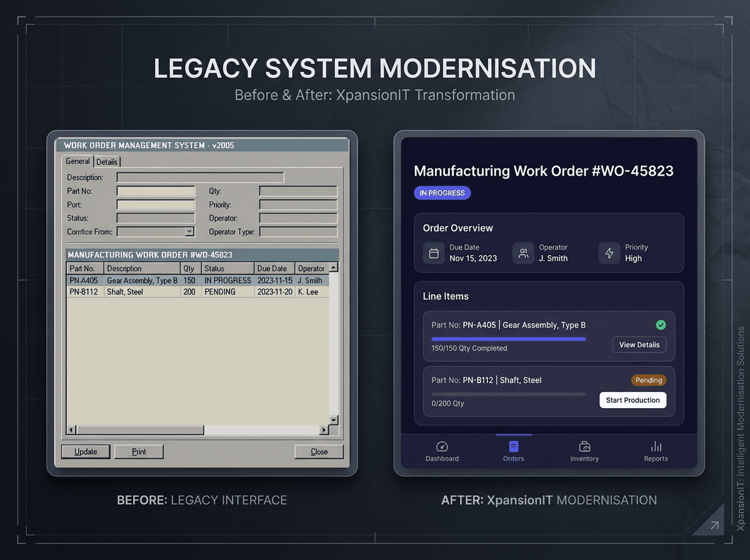Viewport: 750px width, 560px height.
Task: Click the arrow icon in the bottom-right corner
Action: (x=714, y=526)
